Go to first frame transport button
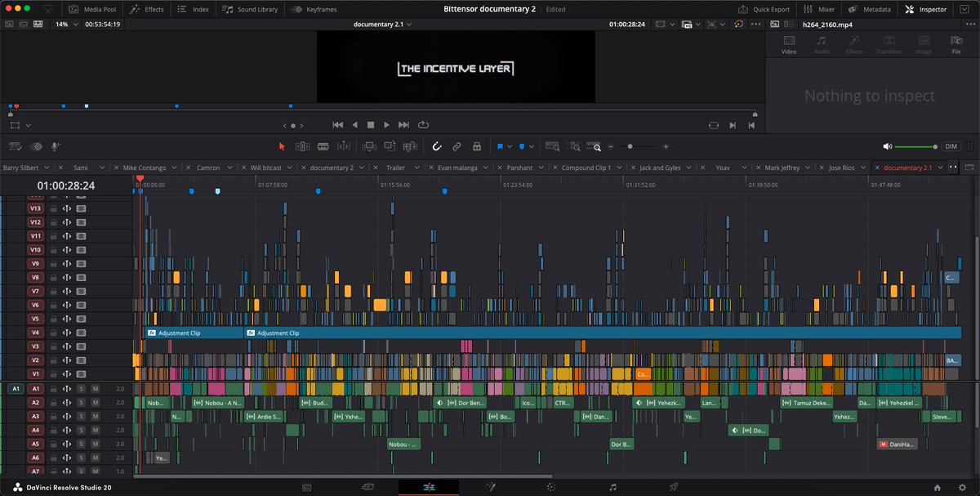The image size is (980, 496). (338, 125)
